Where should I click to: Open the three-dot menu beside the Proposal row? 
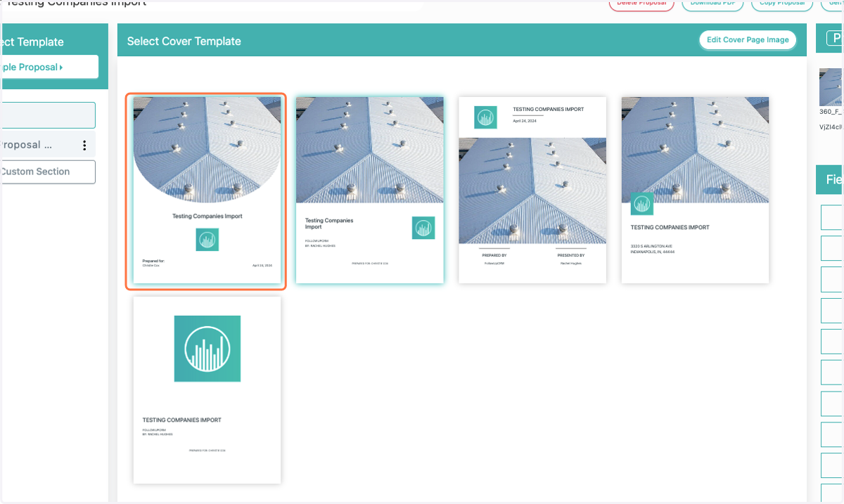84,146
